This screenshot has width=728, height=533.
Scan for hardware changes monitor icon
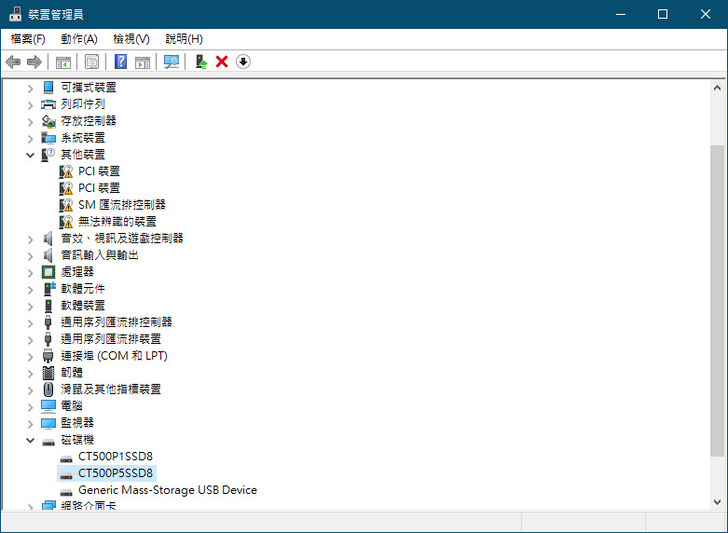click(x=171, y=62)
